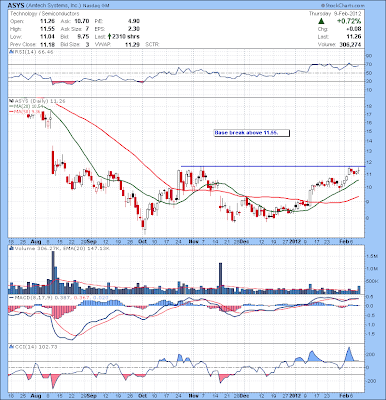The height and width of the screenshot is (400, 386).
Task: Click the early February CCI peak area
Action: tap(349, 354)
